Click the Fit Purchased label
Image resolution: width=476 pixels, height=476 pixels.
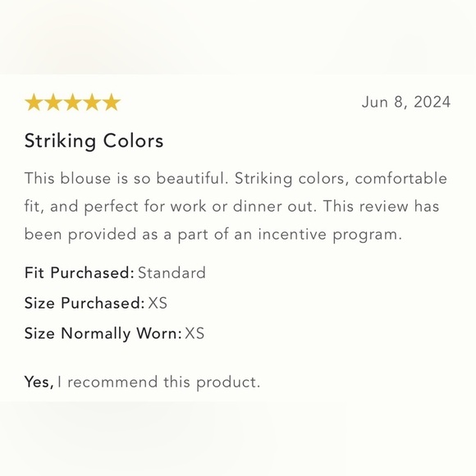80,272
